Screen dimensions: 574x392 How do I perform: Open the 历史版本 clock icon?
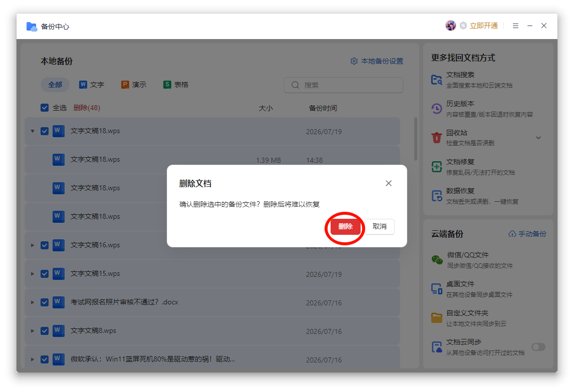point(436,109)
